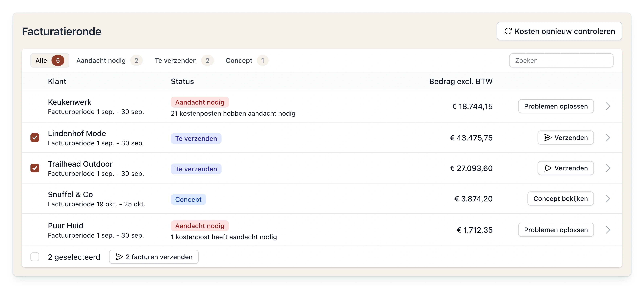Click the Puur Huid customer name

(x=65, y=226)
